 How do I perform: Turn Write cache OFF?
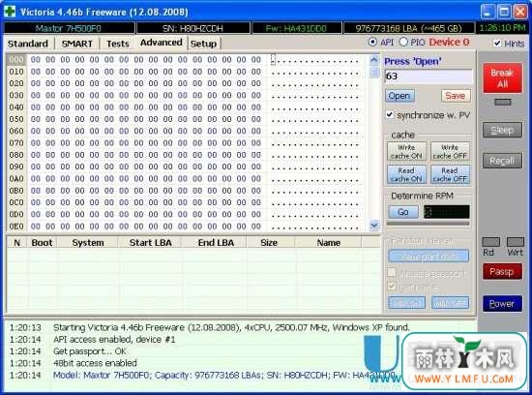click(450, 151)
